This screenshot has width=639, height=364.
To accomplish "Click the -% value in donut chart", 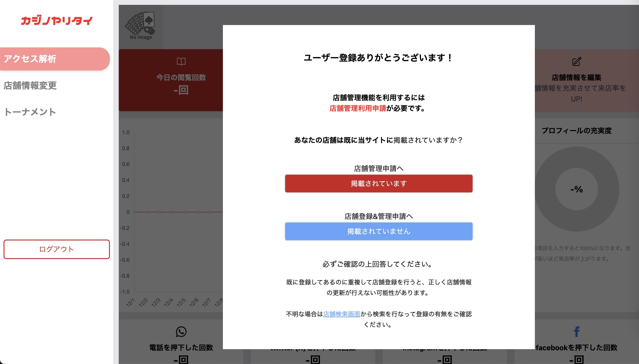I will tap(577, 189).
